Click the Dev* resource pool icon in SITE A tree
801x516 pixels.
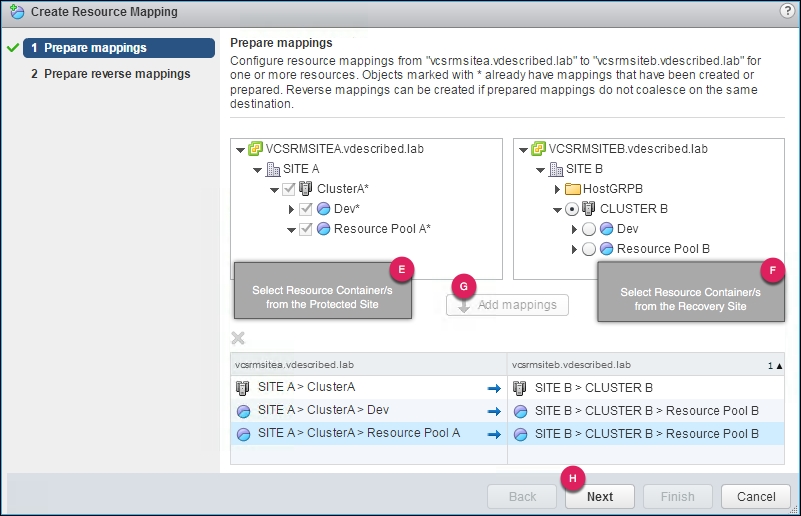[x=323, y=208]
